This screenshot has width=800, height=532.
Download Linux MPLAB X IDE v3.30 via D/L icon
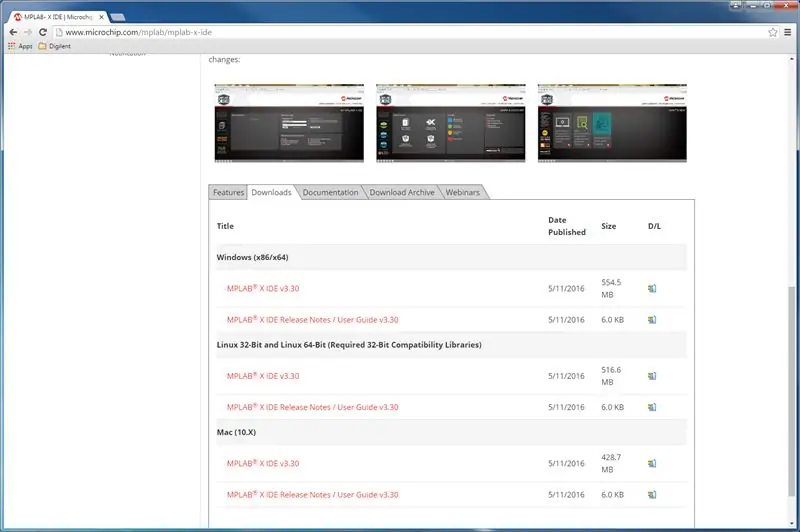[x=652, y=376]
